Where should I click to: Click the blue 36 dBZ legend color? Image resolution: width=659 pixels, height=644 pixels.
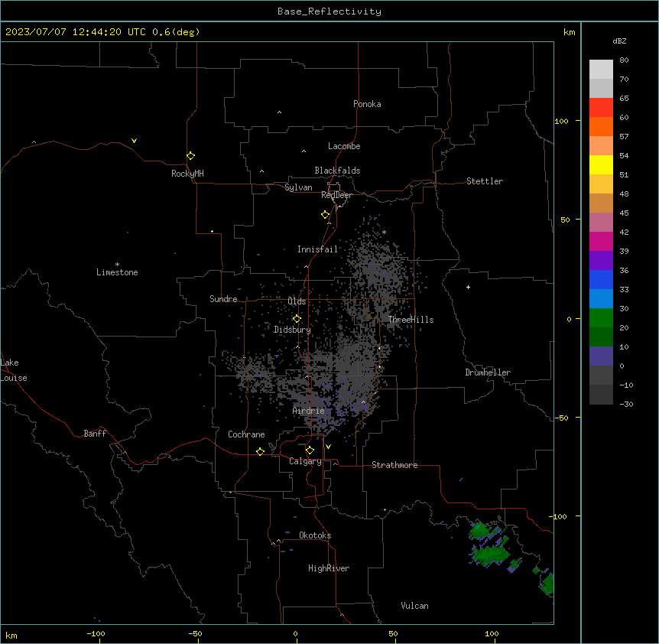601,279
